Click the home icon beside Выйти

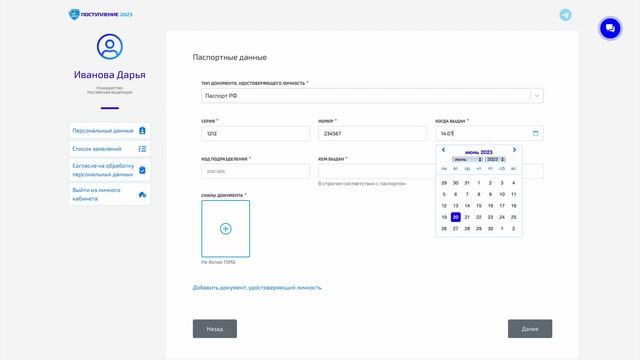click(x=142, y=195)
